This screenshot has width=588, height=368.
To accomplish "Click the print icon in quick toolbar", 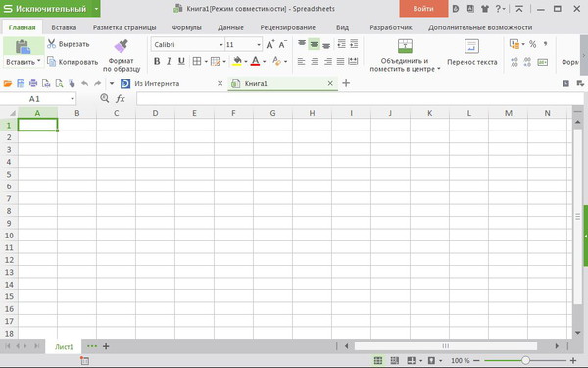I will coord(33,83).
